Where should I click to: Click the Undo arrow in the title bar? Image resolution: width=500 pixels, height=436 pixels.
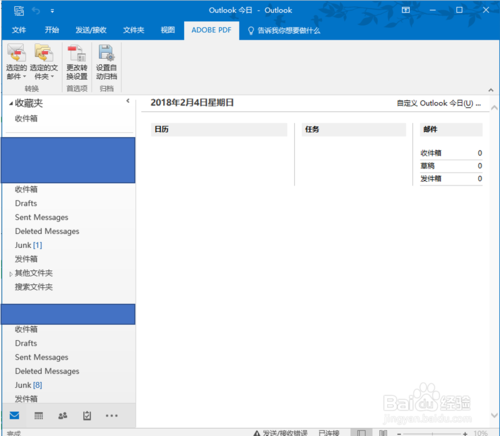click(x=36, y=11)
